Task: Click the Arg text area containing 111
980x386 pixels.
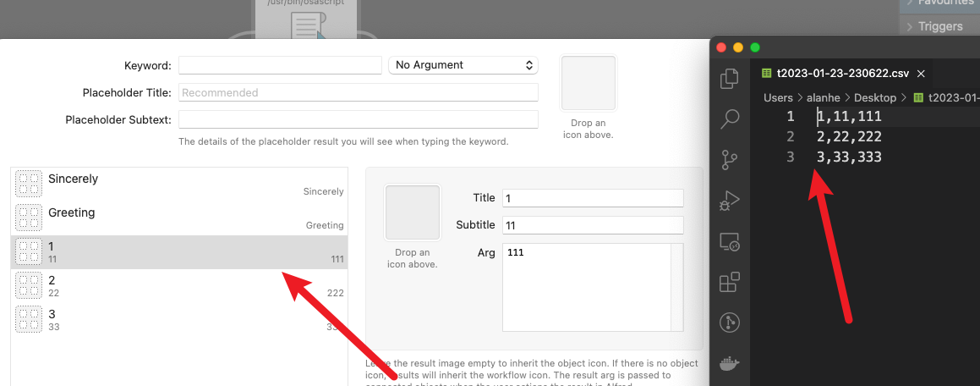Action: pos(586,287)
